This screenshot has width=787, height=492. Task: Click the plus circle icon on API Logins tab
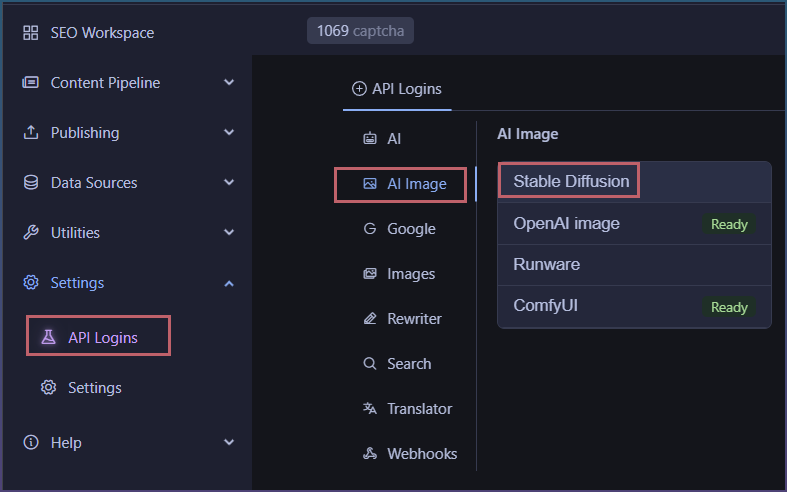(359, 89)
